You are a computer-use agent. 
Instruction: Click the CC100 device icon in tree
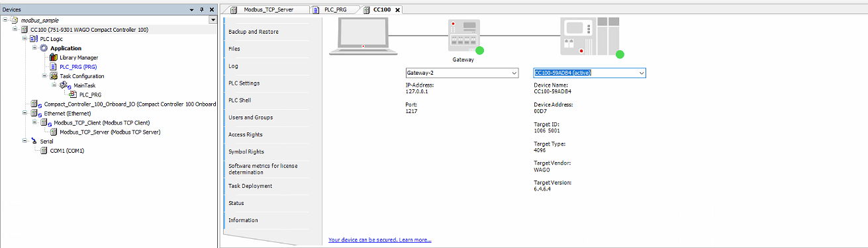(24, 30)
